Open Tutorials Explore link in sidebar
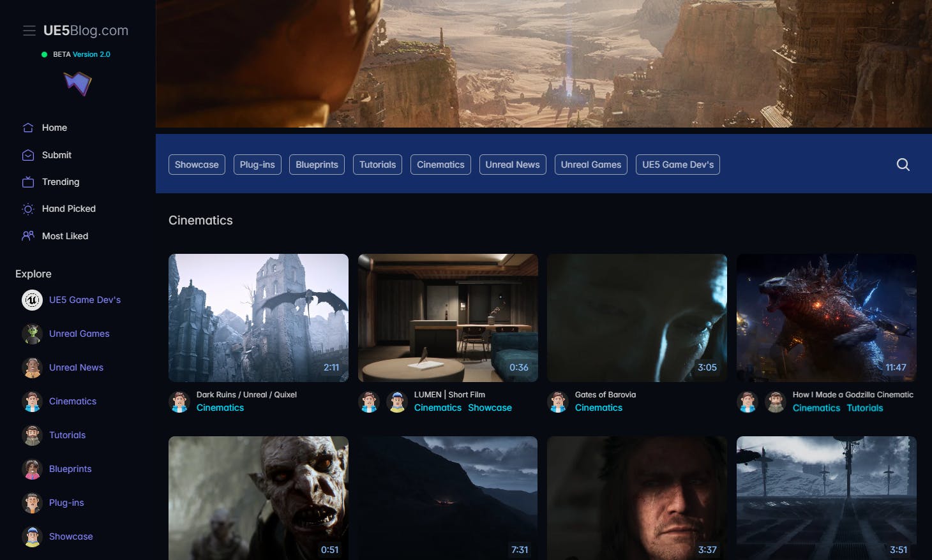Viewport: 932px width, 560px height. click(67, 435)
